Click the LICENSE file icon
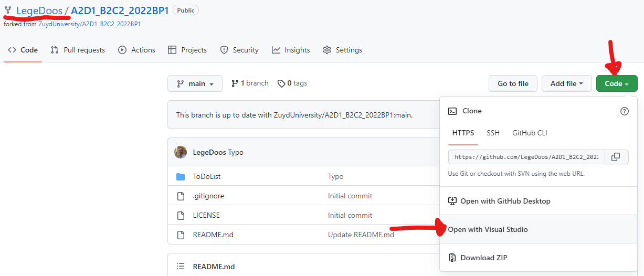The height and width of the screenshot is (276, 644). (x=181, y=216)
